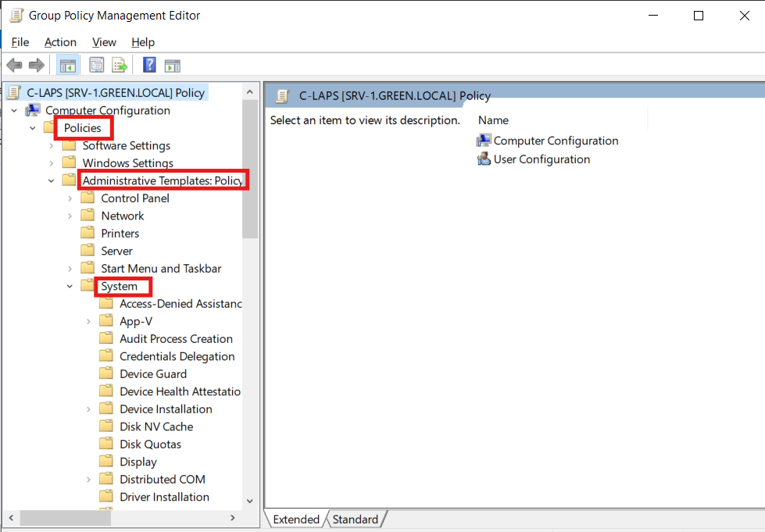Select User Configuration in the right pane
This screenshot has width=765, height=532.
(x=542, y=159)
